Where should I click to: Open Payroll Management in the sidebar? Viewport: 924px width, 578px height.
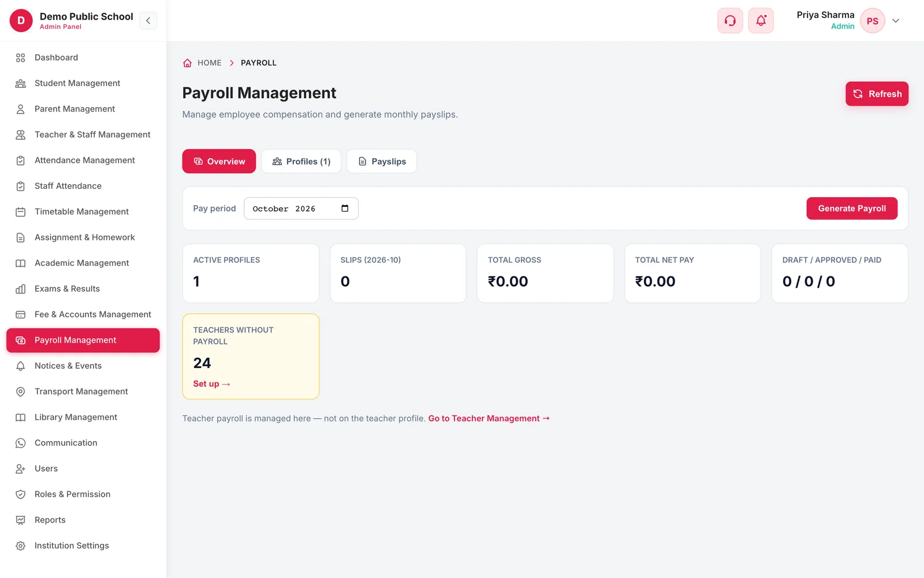(83, 340)
